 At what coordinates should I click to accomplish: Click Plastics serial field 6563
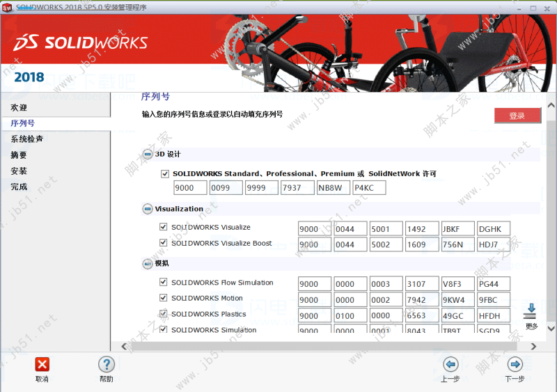(422, 315)
